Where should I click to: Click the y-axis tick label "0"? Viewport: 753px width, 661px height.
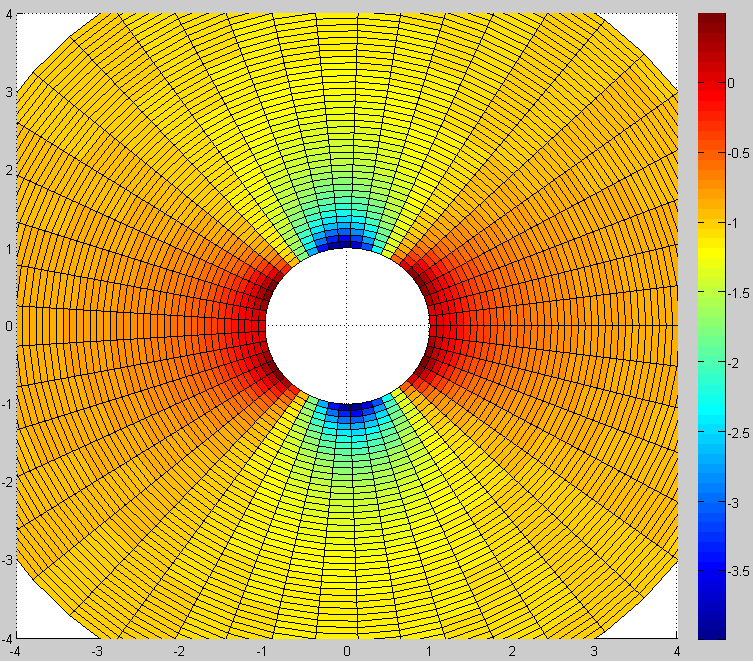click(6, 325)
